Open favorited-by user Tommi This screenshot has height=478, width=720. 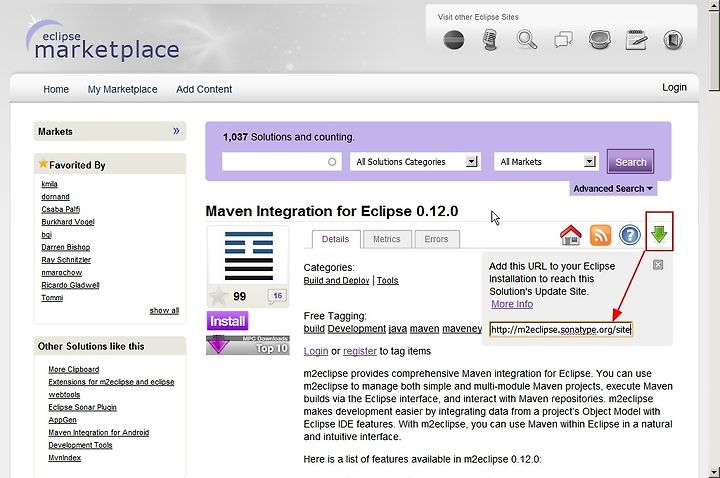point(52,298)
